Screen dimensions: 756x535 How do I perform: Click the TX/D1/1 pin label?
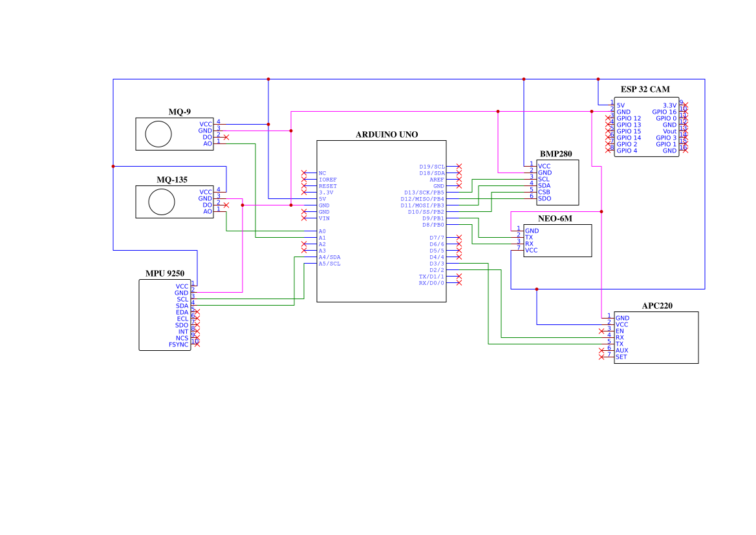(431, 277)
